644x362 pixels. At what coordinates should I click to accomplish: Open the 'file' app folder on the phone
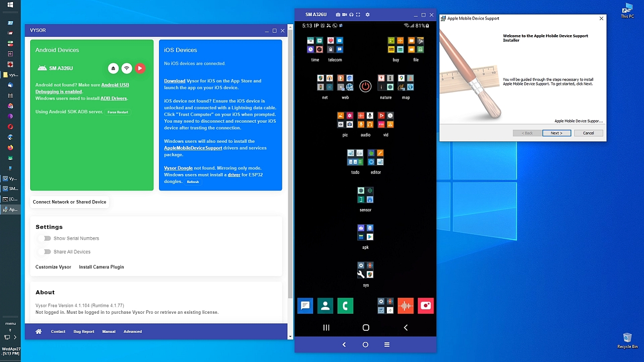coord(416,49)
